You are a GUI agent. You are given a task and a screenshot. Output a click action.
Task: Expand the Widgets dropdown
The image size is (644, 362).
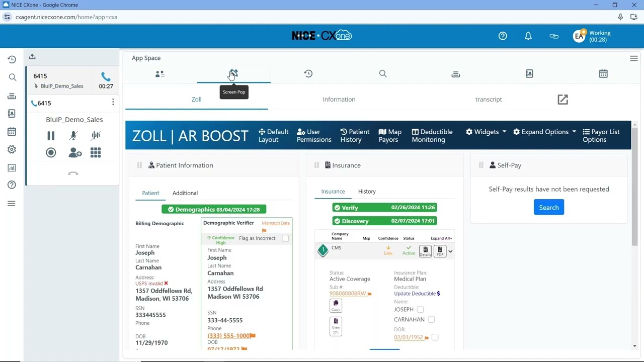[486, 132]
